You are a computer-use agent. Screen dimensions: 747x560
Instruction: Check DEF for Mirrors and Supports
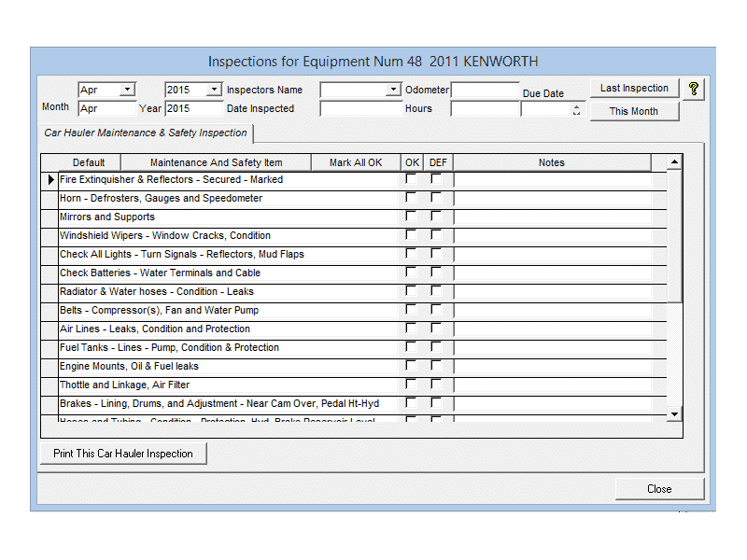[x=436, y=217]
